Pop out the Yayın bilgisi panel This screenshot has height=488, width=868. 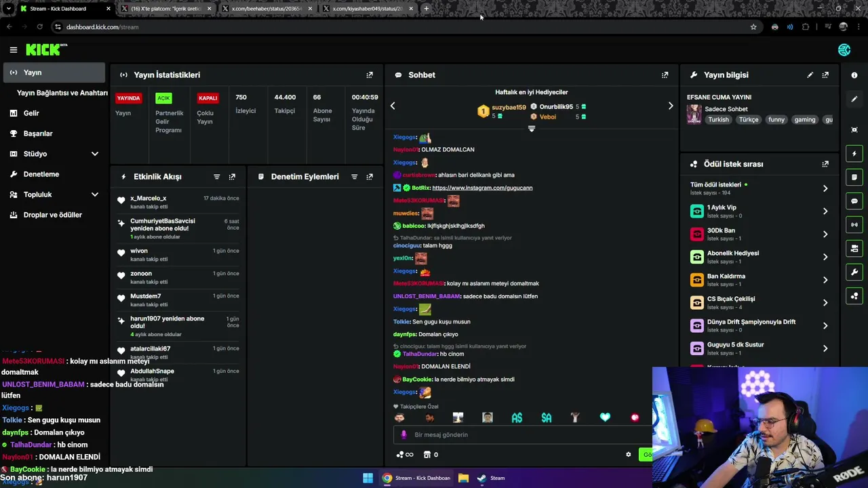coord(825,75)
